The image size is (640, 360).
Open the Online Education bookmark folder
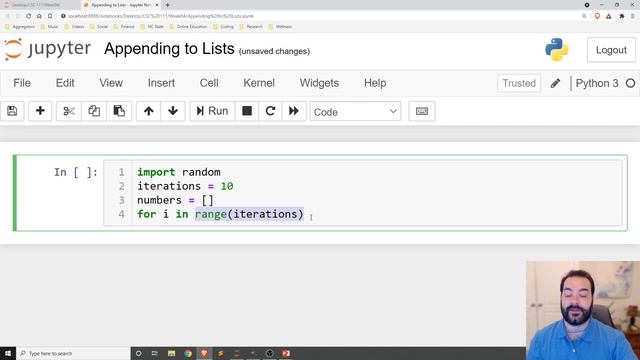coord(188,27)
